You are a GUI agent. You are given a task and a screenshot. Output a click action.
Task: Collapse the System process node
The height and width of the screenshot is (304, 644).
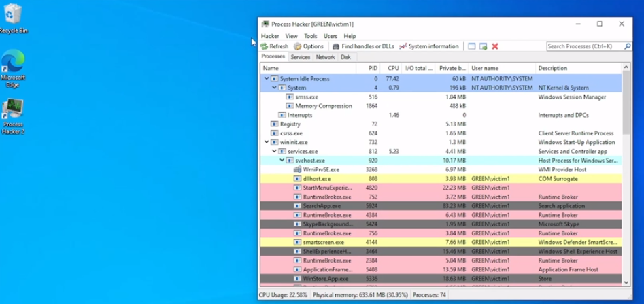click(x=274, y=88)
